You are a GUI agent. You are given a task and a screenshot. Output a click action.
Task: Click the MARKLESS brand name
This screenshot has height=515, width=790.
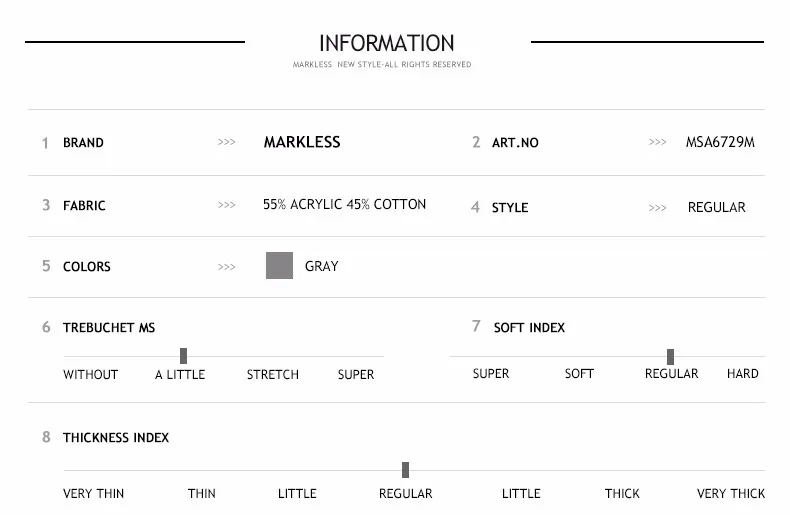[x=302, y=142]
